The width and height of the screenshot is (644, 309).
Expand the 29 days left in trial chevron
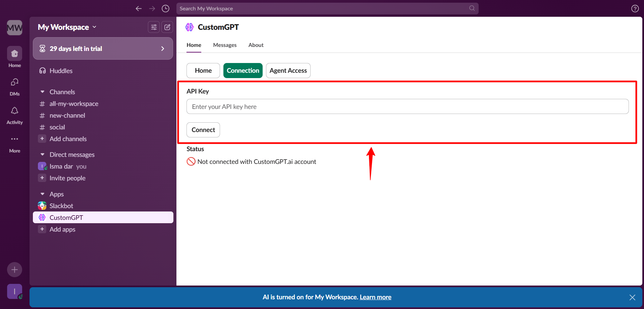pyautogui.click(x=163, y=49)
